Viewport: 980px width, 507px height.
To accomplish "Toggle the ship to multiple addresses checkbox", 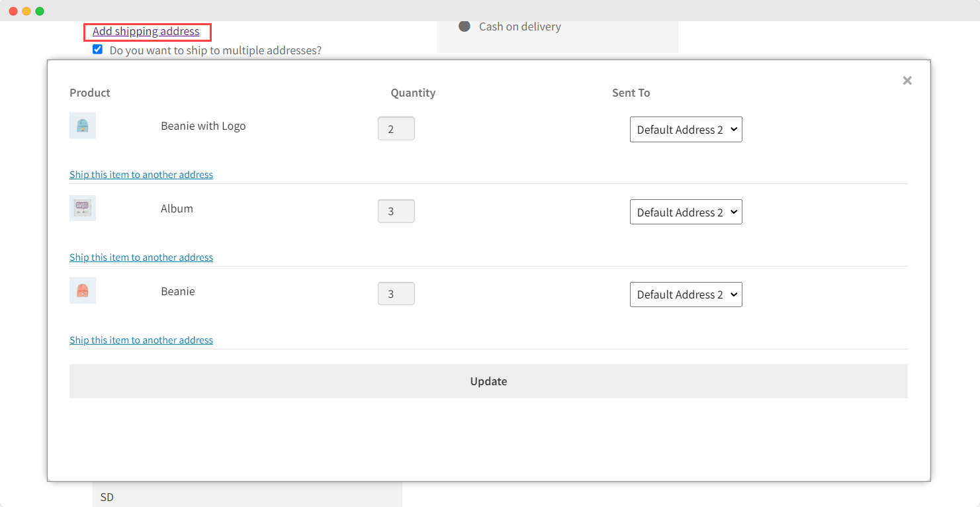I will pos(97,49).
